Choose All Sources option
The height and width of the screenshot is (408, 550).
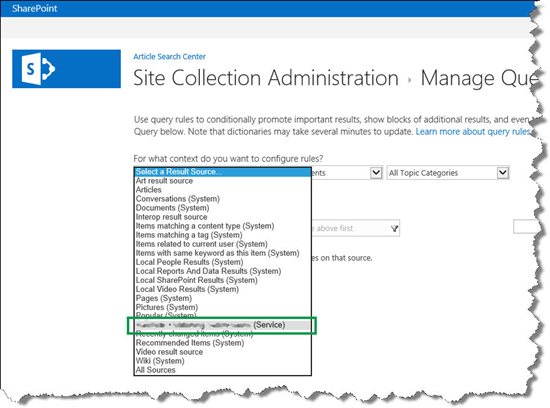coord(222,370)
